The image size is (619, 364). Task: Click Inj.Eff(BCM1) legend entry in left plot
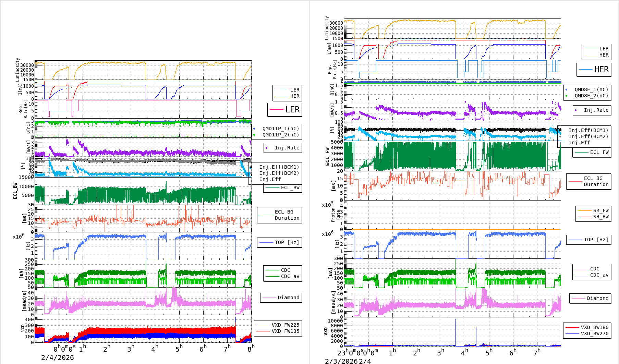(279, 167)
